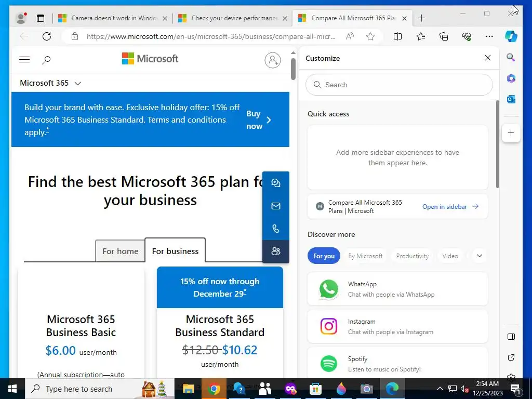The width and height of the screenshot is (532, 399).
Task: Add Spotify to the sidebar
Action: 397,363
